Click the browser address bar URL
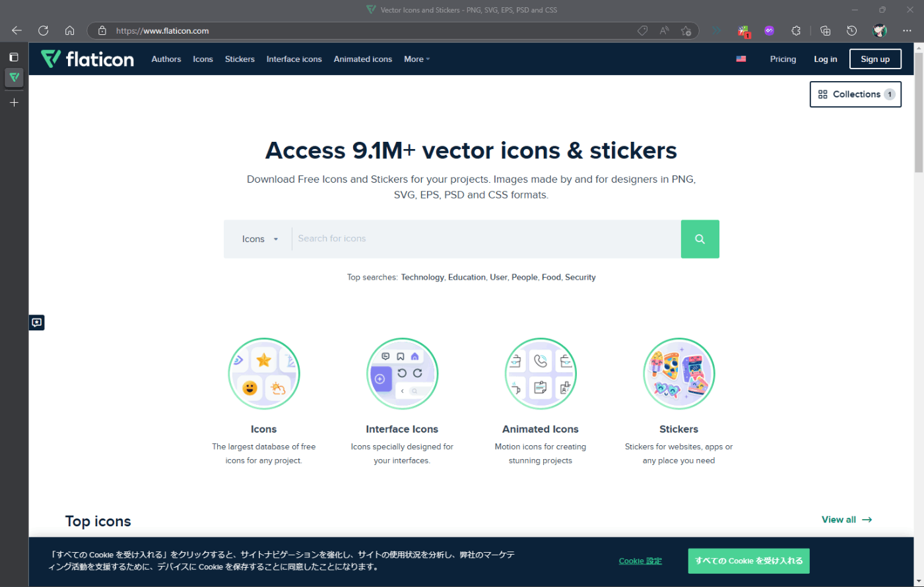 (x=163, y=30)
